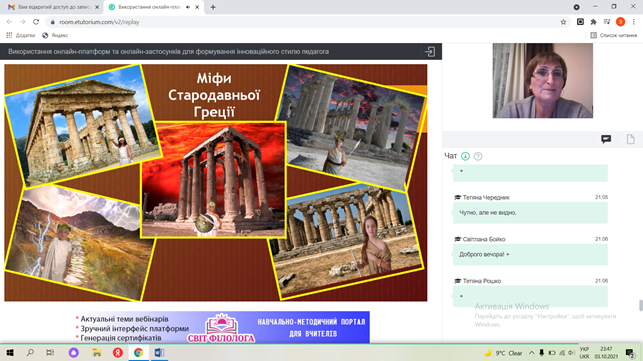
Task: Open Windows taskbar search
Action: [30, 353]
